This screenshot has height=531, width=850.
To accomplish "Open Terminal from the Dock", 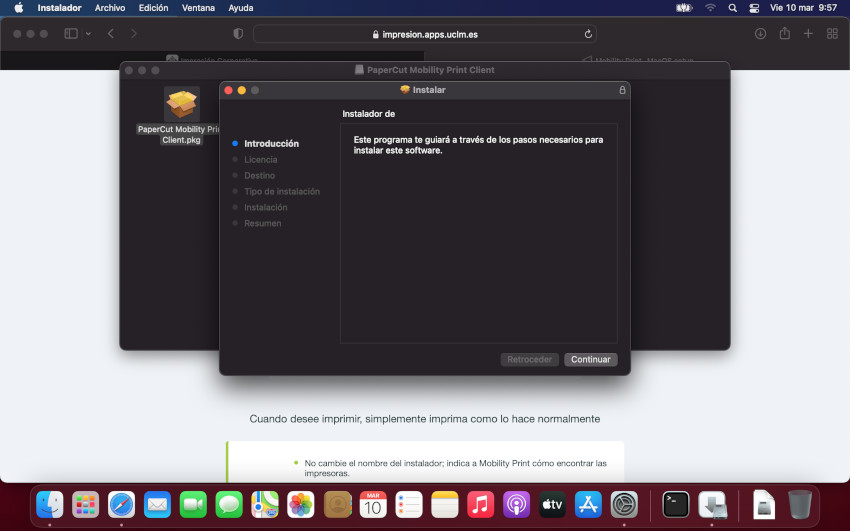I will (676, 504).
